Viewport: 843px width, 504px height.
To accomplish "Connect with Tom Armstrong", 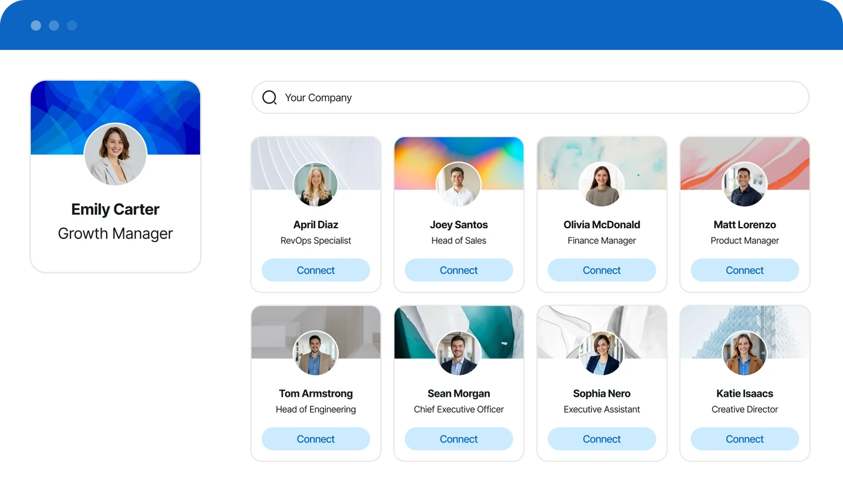I will pyautogui.click(x=316, y=439).
